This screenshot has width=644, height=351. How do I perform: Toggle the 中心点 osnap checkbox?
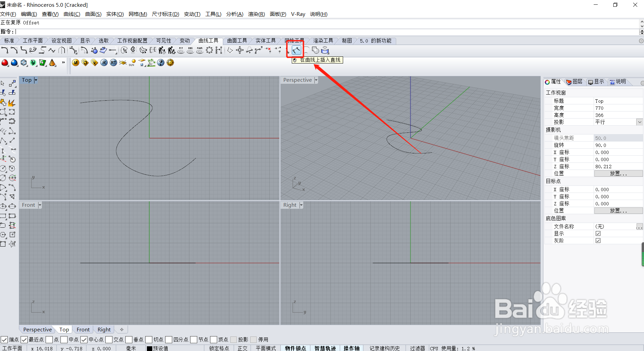pos(84,340)
